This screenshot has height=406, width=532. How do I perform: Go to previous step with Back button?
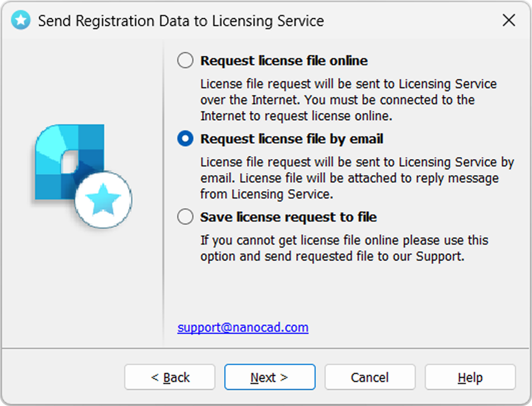pyautogui.click(x=170, y=377)
